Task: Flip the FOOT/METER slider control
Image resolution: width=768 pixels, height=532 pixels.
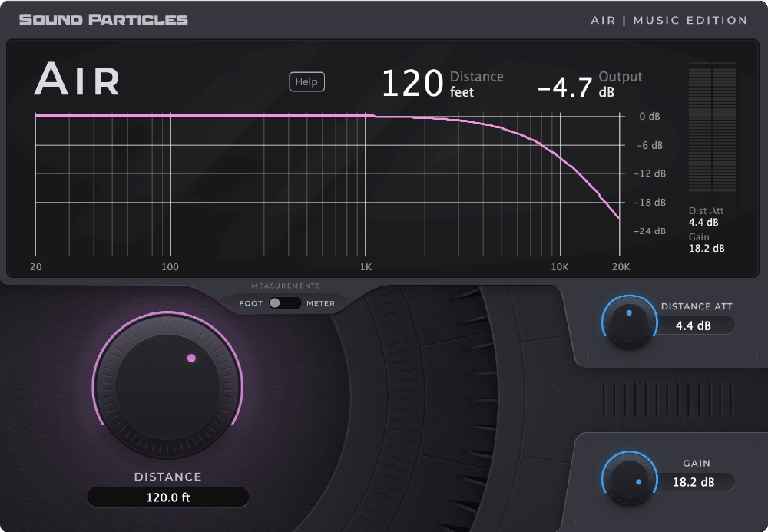Action: click(x=283, y=303)
